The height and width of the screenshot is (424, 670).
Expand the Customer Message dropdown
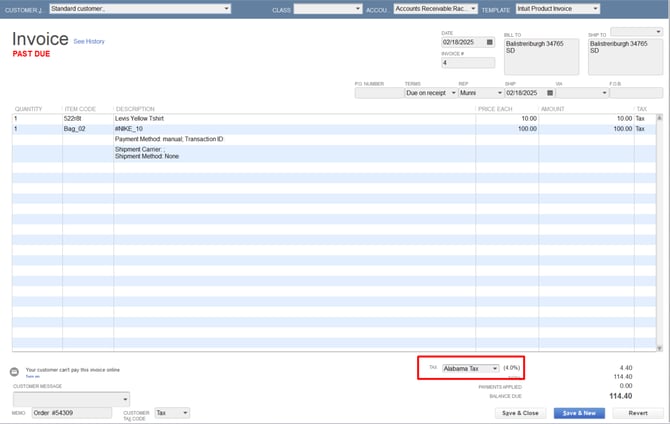tap(125, 398)
